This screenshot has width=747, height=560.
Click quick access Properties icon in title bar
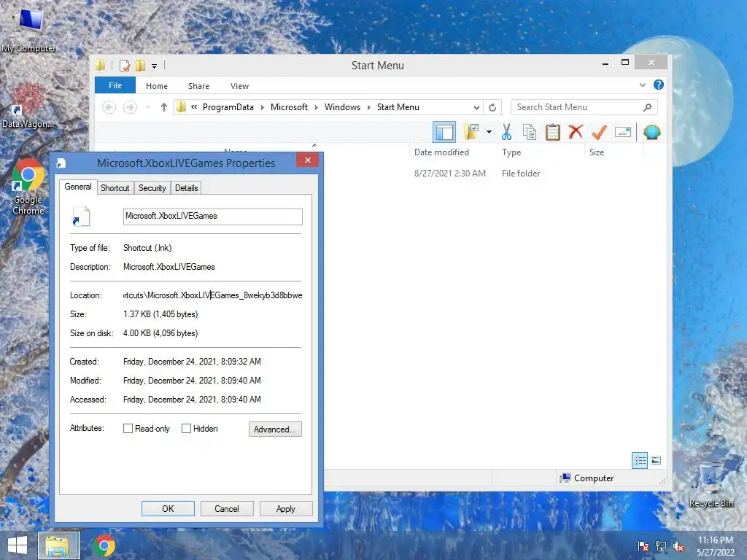(x=124, y=65)
